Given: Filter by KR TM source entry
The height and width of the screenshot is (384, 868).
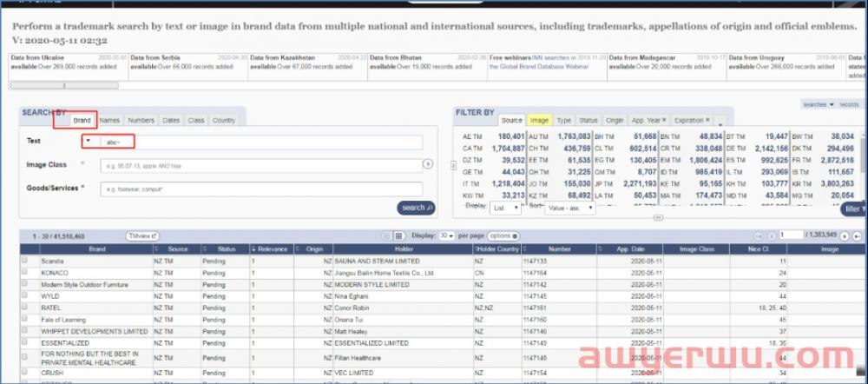Looking at the screenshot, I should (823, 183).
